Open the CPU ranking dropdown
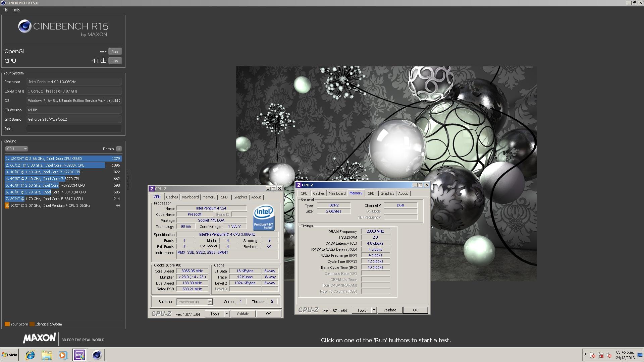 [x=16, y=149]
